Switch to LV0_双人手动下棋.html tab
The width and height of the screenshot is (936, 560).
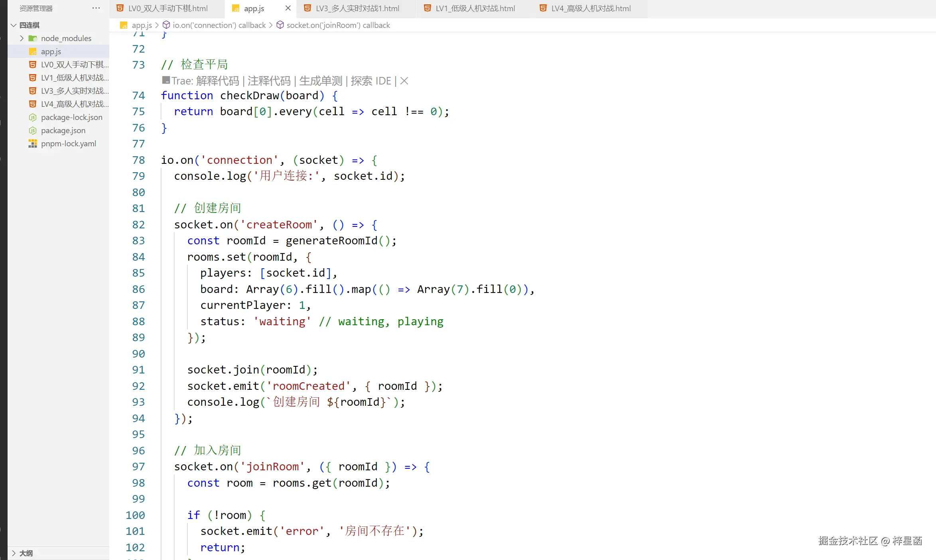(x=167, y=8)
